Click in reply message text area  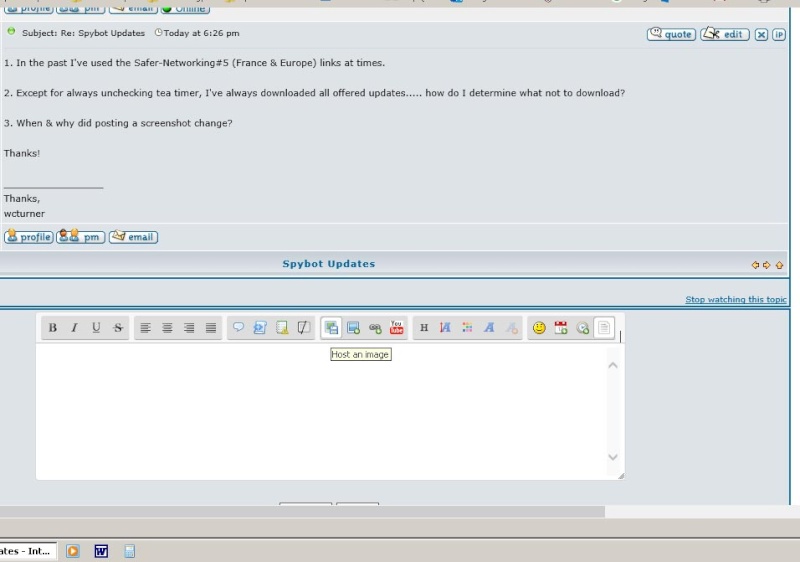point(321,411)
